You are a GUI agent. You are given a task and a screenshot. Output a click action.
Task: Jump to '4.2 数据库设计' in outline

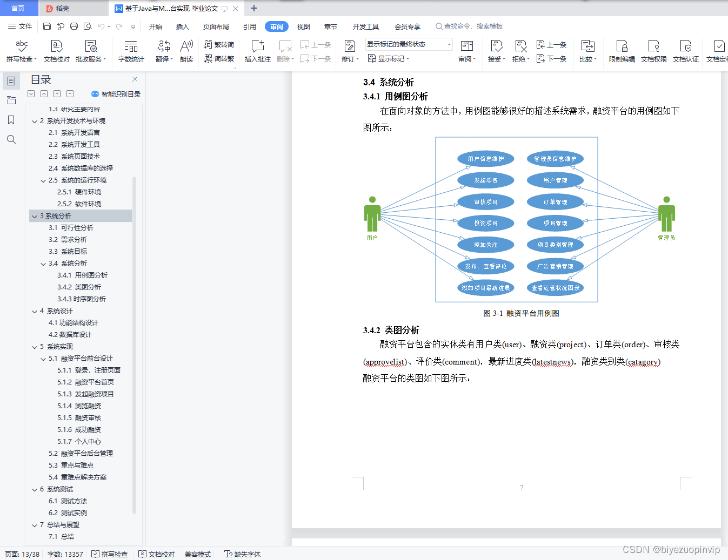[x=70, y=335]
